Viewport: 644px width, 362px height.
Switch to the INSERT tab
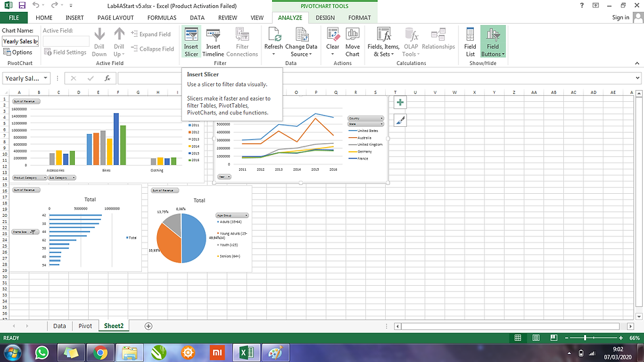pyautogui.click(x=75, y=18)
